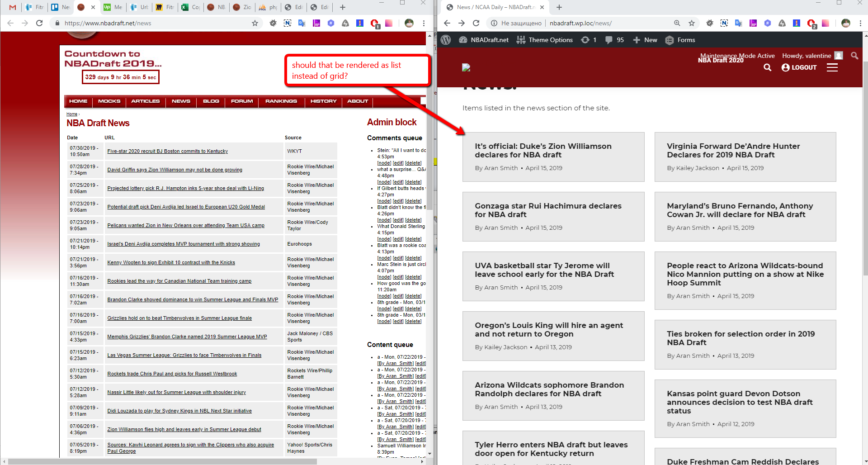Open the hamburger menu in site header

tap(832, 67)
